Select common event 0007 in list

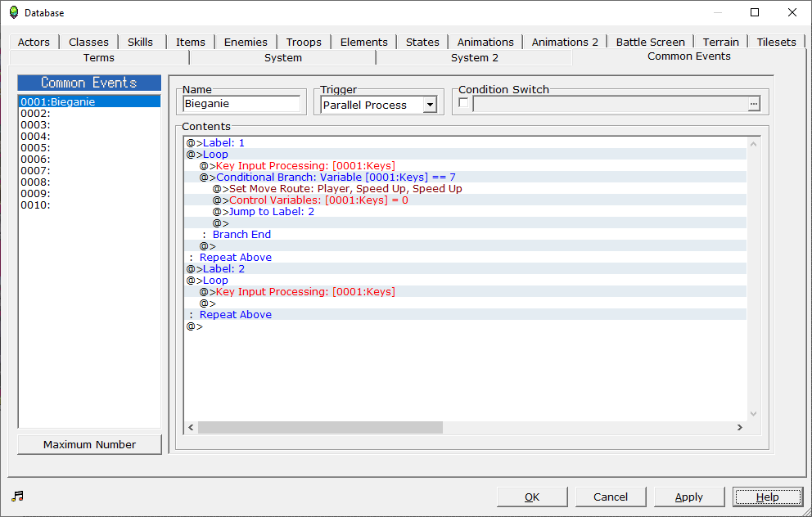(x=89, y=170)
